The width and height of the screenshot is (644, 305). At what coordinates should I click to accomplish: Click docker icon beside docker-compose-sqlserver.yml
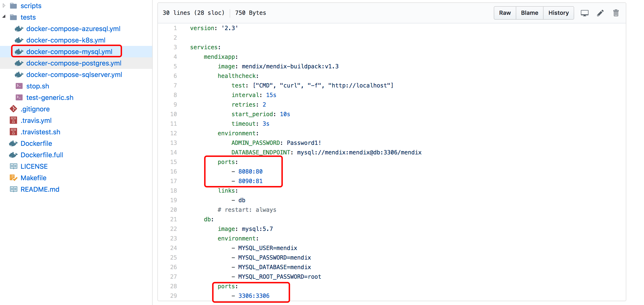click(x=19, y=75)
